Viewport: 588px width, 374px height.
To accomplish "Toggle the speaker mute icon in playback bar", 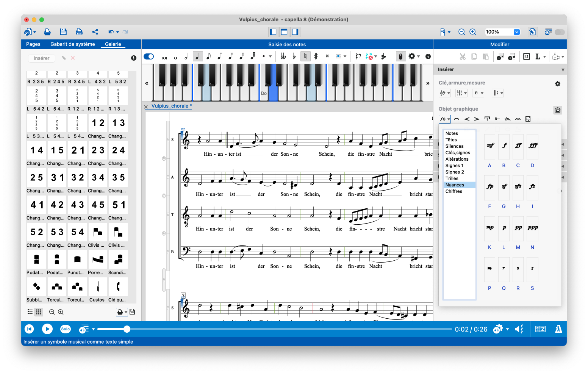I will click(x=519, y=329).
